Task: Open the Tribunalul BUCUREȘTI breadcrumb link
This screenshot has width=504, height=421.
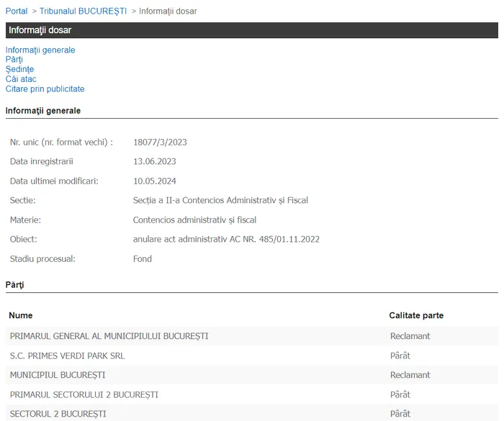Action: point(83,12)
